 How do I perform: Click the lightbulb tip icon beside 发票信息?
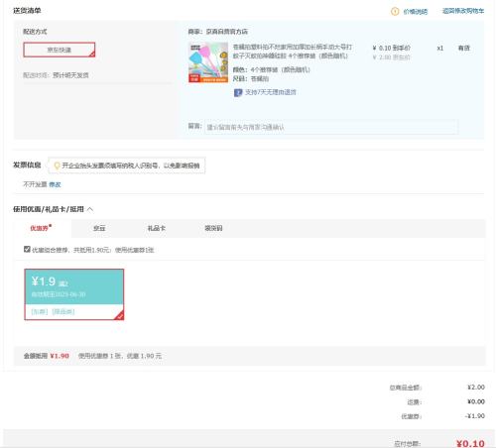click(57, 166)
